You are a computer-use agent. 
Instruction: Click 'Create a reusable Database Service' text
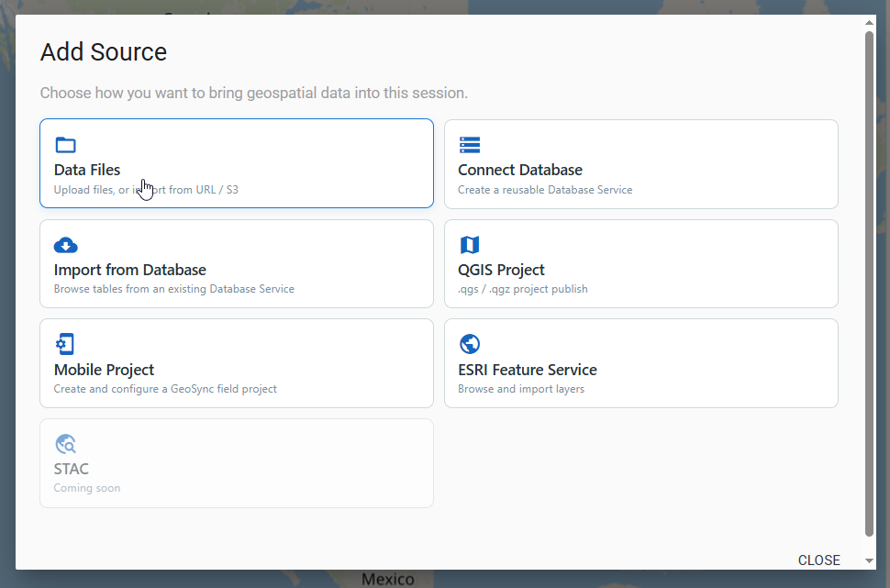coord(545,190)
